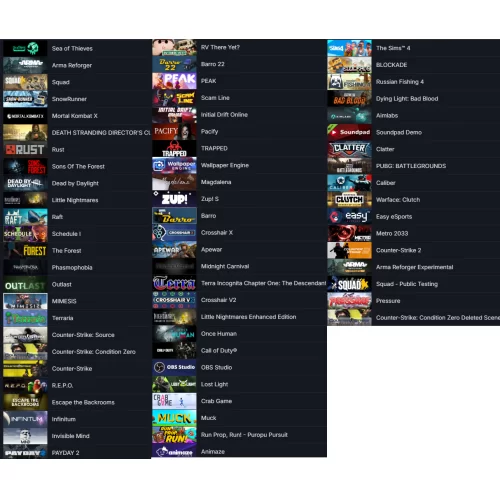Select the 'Mortal Kombat X' title
This screenshot has width=500, height=500.
[75, 116]
